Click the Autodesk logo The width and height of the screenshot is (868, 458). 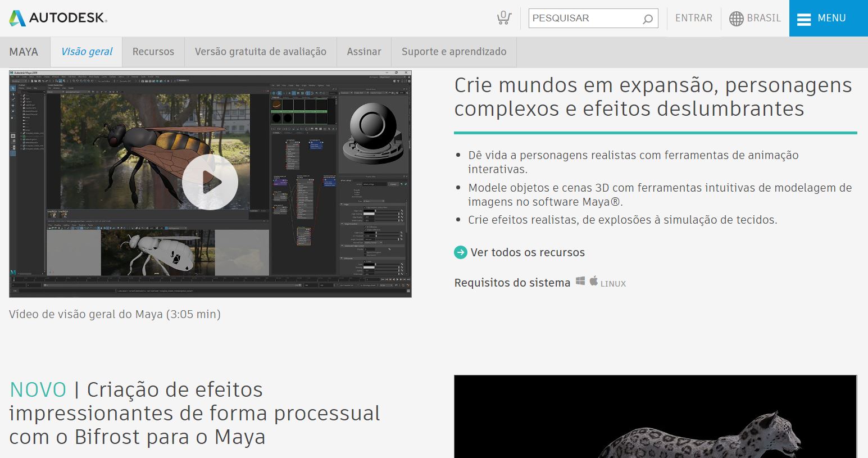click(58, 18)
